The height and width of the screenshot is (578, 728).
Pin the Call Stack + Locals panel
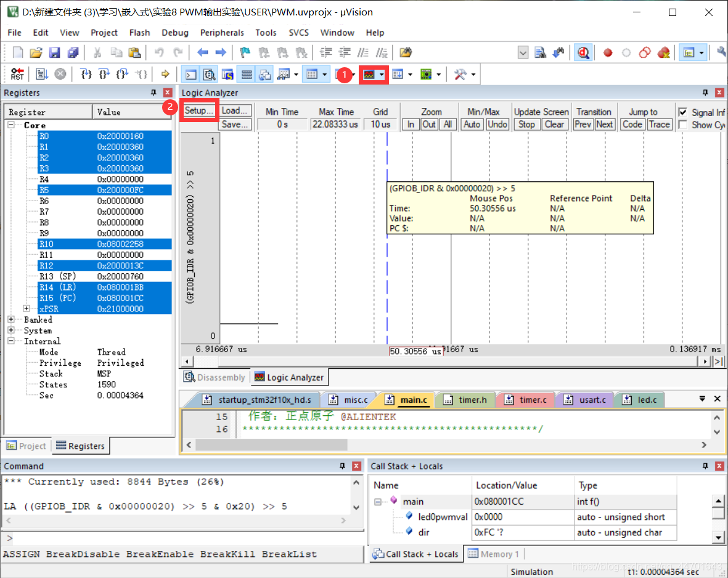click(x=705, y=466)
